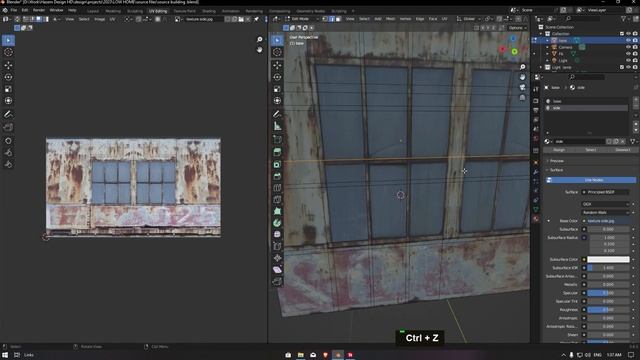
Task: Open the Options dropdown in 3D viewport
Action: click(518, 28)
